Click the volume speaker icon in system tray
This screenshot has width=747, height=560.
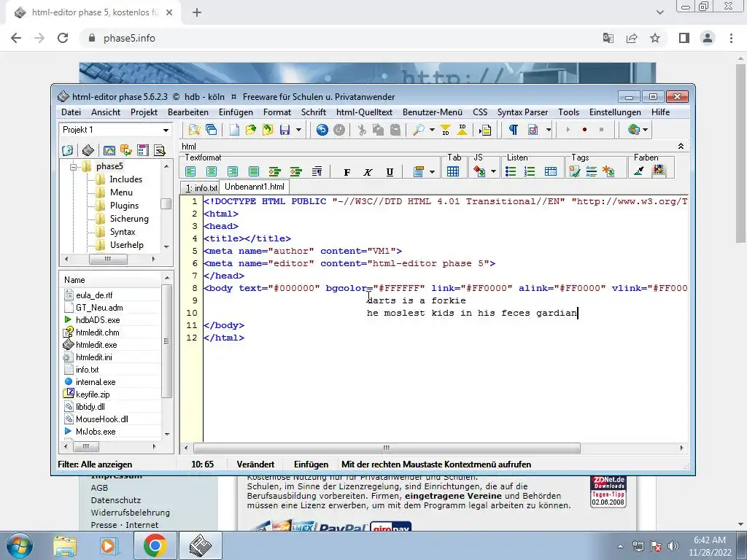(x=673, y=546)
